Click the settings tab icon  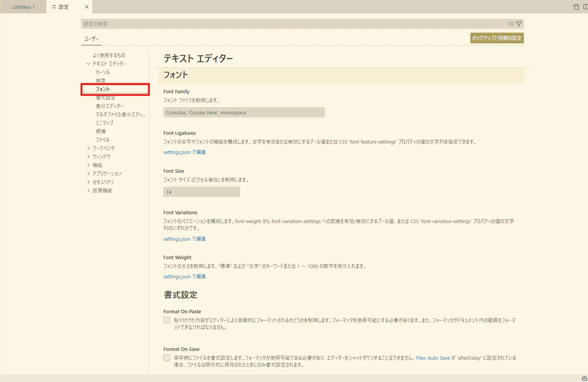(54, 7)
